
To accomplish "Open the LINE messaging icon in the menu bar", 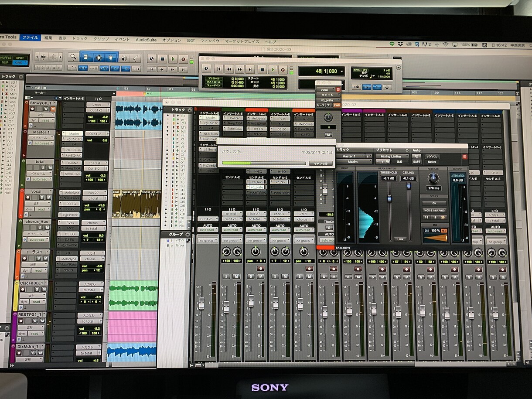I will coord(392,44).
